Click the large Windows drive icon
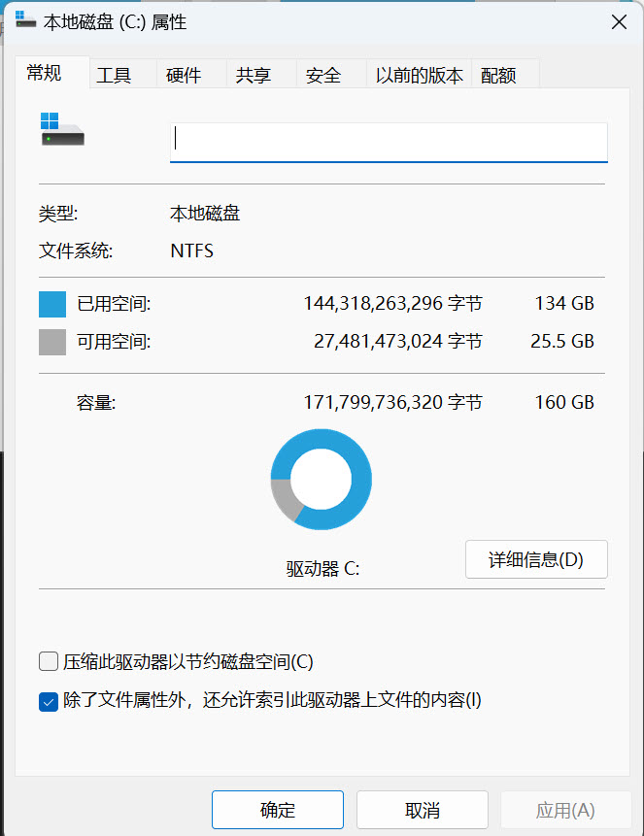 [62, 129]
